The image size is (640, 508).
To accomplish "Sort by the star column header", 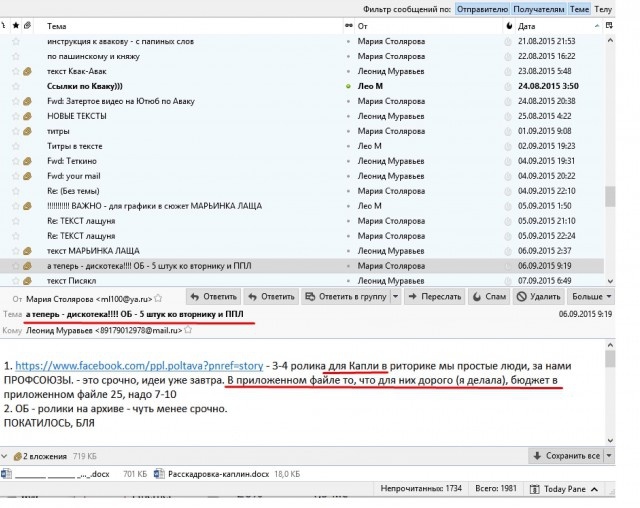I will [15, 25].
